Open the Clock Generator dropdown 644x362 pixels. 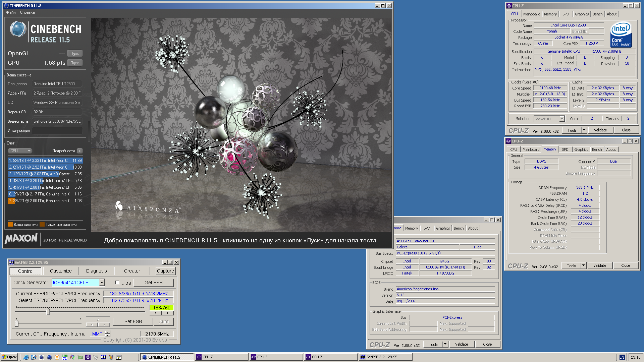point(102,283)
